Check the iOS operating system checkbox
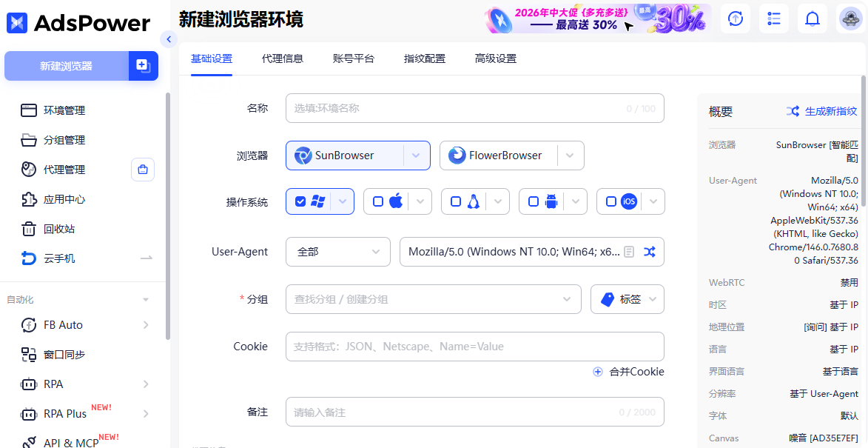Viewport: 868px width, 448px height. [x=611, y=201]
